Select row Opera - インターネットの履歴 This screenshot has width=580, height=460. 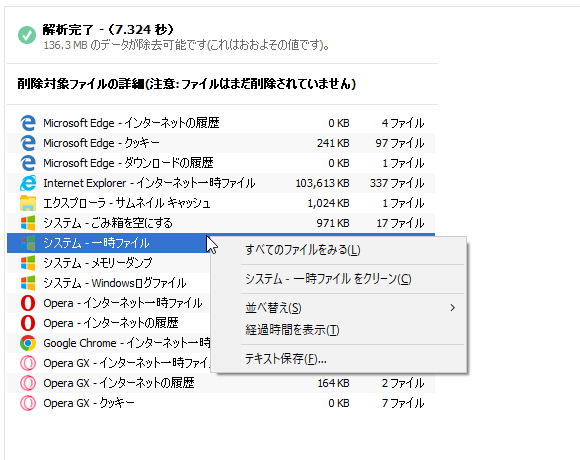click(x=108, y=323)
